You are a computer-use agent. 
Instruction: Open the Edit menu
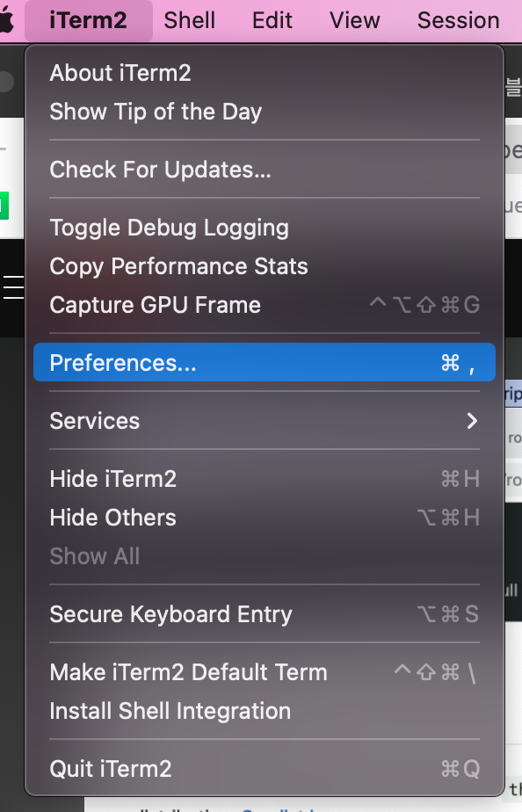[x=272, y=19]
